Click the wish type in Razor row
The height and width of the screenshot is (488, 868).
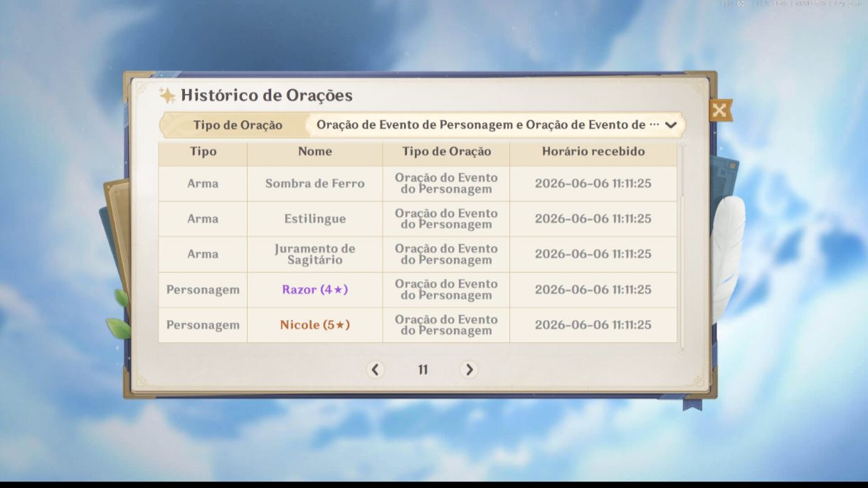[x=446, y=290]
